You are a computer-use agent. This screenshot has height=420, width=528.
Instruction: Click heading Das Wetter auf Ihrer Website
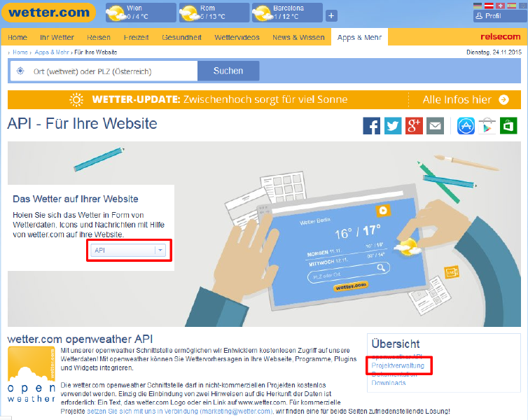click(76, 199)
